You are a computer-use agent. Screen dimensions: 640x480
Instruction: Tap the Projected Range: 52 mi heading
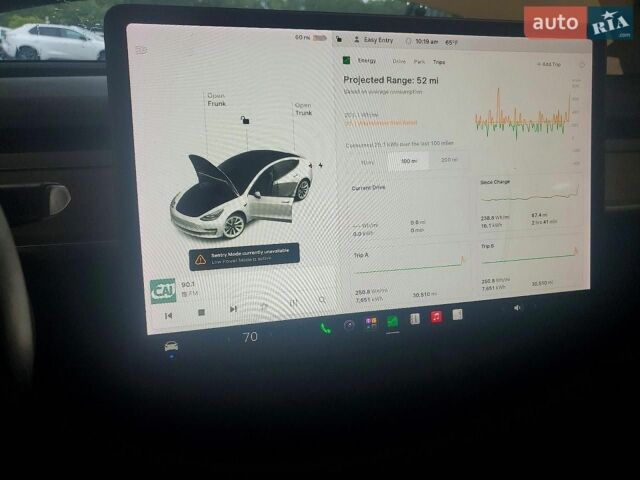point(391,80)
